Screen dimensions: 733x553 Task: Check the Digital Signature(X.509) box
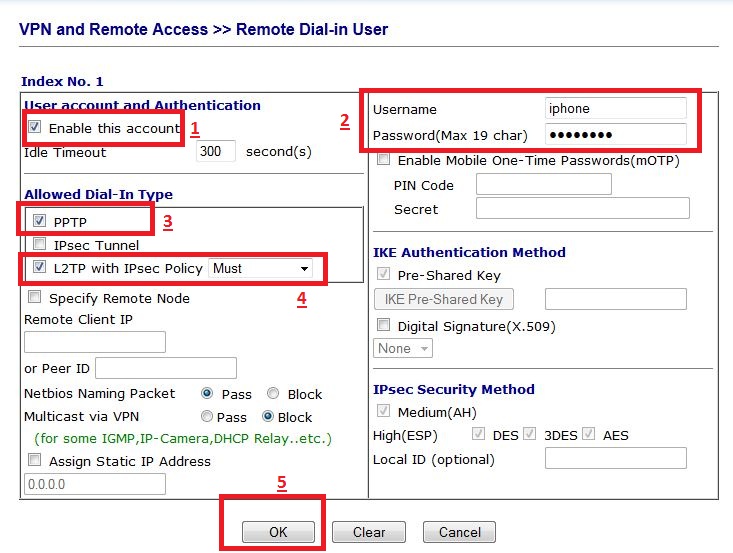[x=384, y=325]
